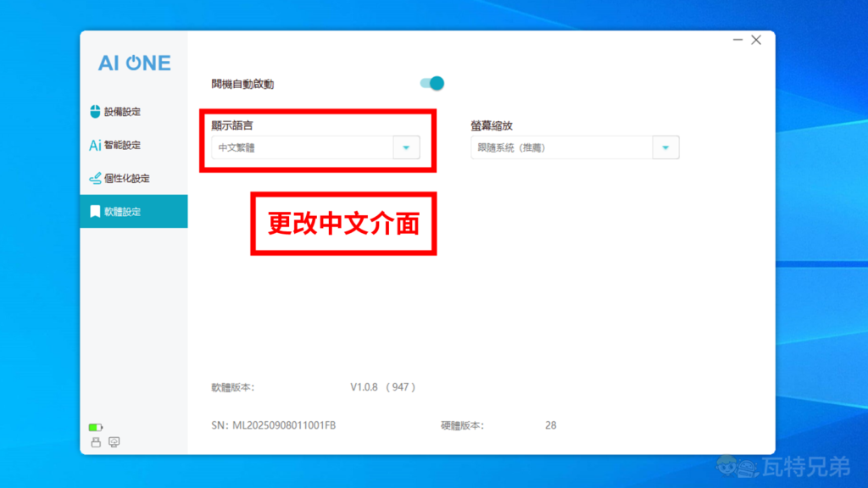The width and height of the screenshot is (868, 488).
Task: Go to the 設備設定 sidebar tab
Action: point(122,112)
